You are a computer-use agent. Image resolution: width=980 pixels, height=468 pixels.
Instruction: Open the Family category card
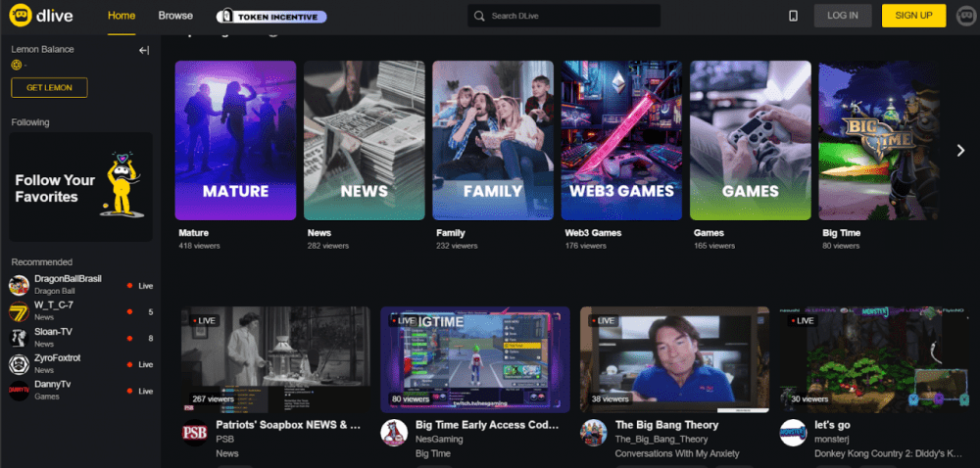coord(493,140)
